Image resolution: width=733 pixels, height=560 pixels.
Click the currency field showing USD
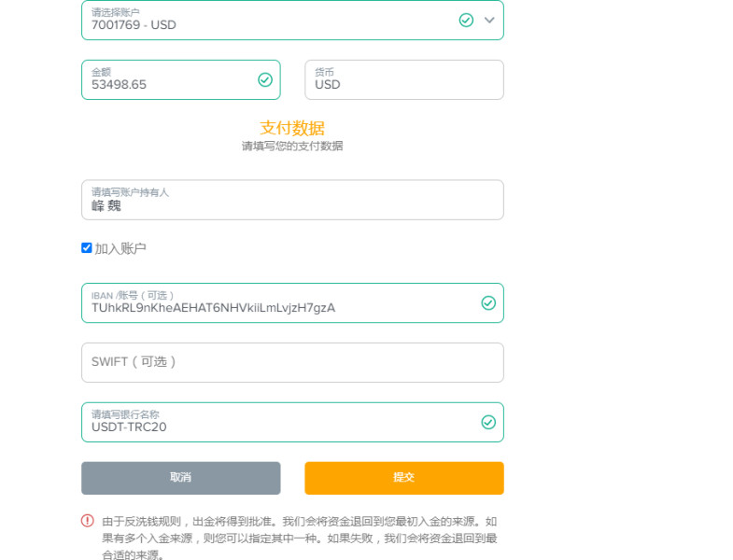click(x=404, y=80)
